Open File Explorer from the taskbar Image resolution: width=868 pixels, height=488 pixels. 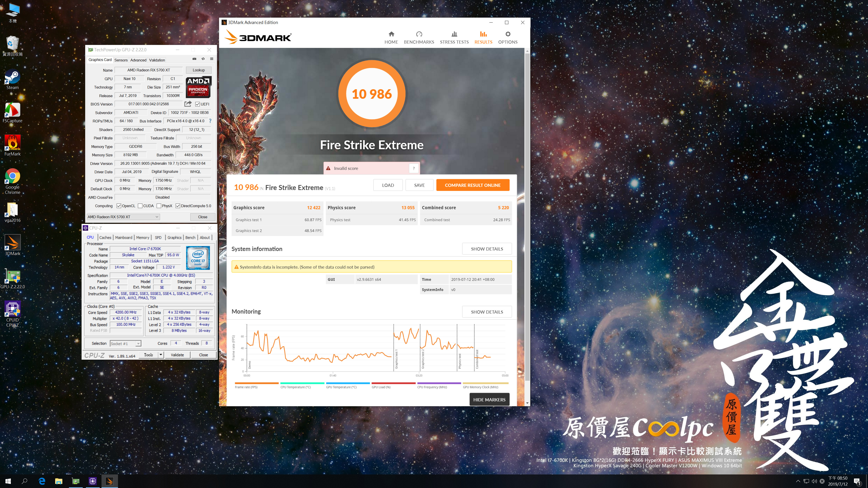click(59, 481)
